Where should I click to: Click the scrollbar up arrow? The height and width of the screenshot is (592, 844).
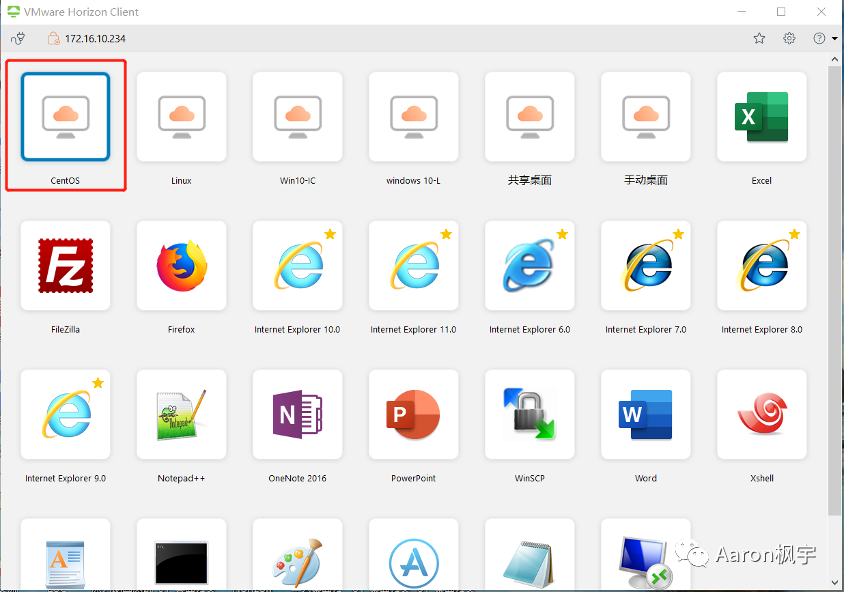[x=834, y=59]
